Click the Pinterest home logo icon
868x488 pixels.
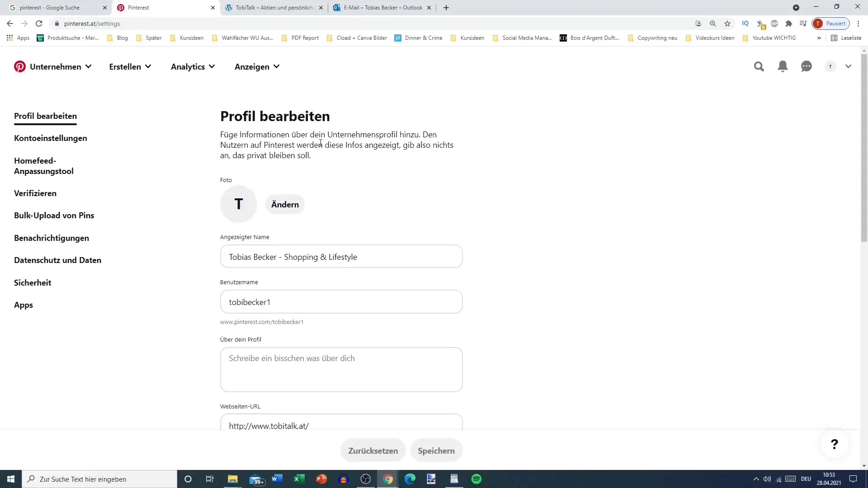20,66
